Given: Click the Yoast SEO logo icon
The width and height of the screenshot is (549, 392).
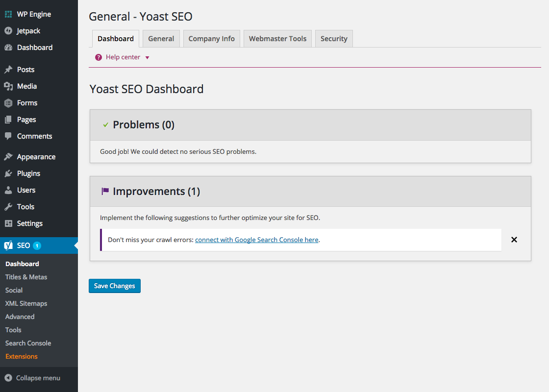Looking at the screenshot, I should click(x=8, y=245).
